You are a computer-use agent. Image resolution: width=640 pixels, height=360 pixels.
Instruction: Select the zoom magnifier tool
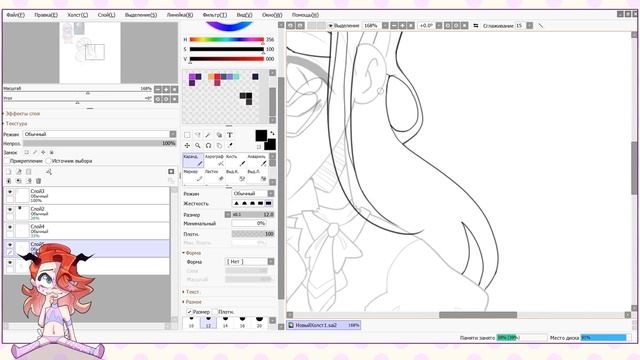click(198, 145)
